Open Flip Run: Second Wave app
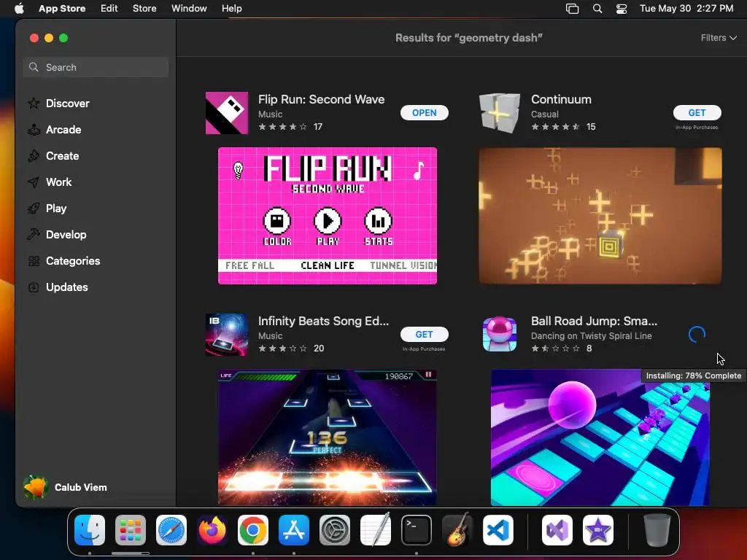This screenshot has height=560, width=747. click(424, 113)
